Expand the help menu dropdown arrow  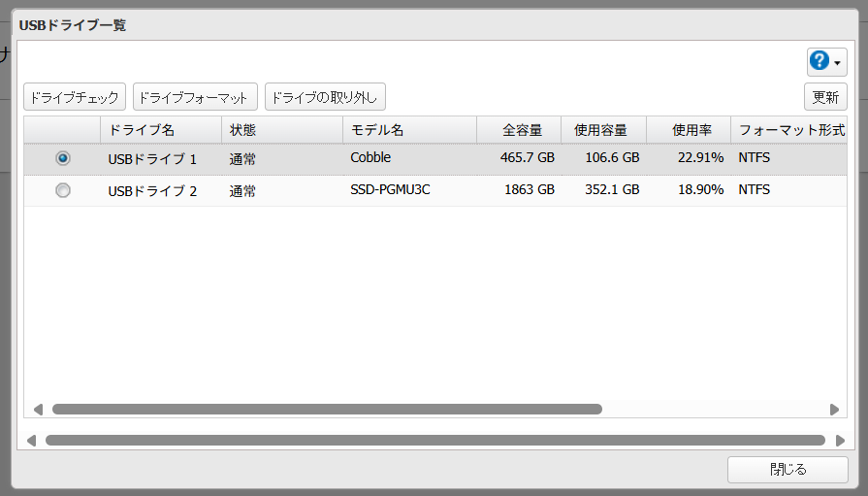pos(838,63)
